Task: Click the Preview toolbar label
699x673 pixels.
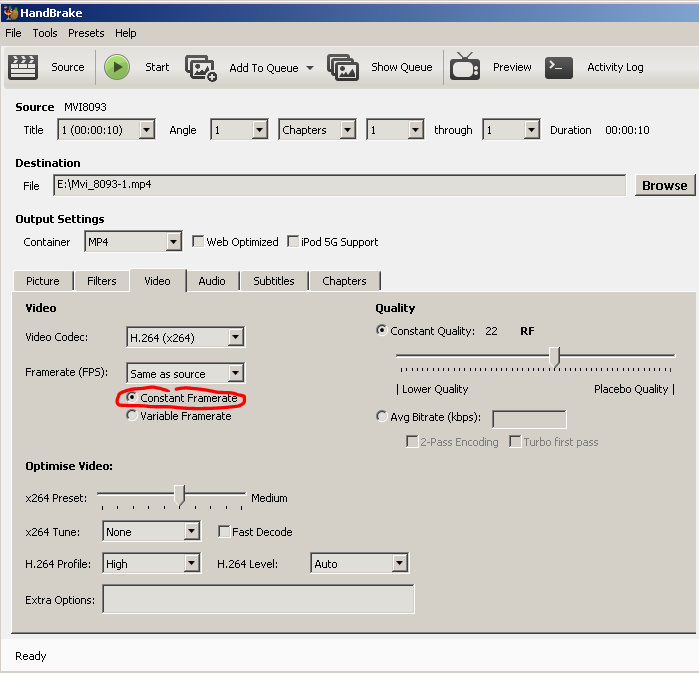Action: pyautogui.click(x=512, y=67)
